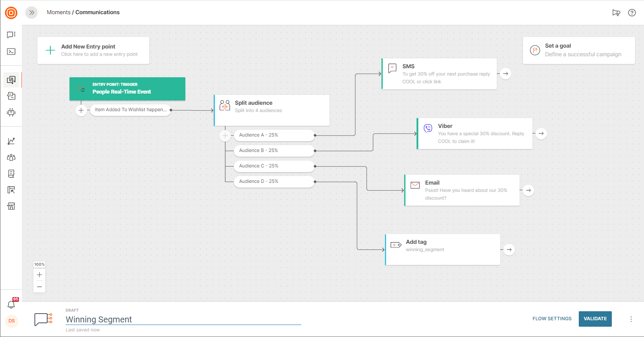Open the help question mark icon

click(x=632, y=12)
